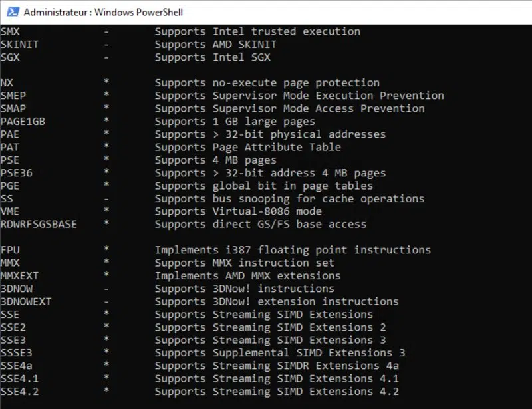Click the 'Supports Intel trusted execution' line
This screenshot has height=409, width=532.
point(257,31)
